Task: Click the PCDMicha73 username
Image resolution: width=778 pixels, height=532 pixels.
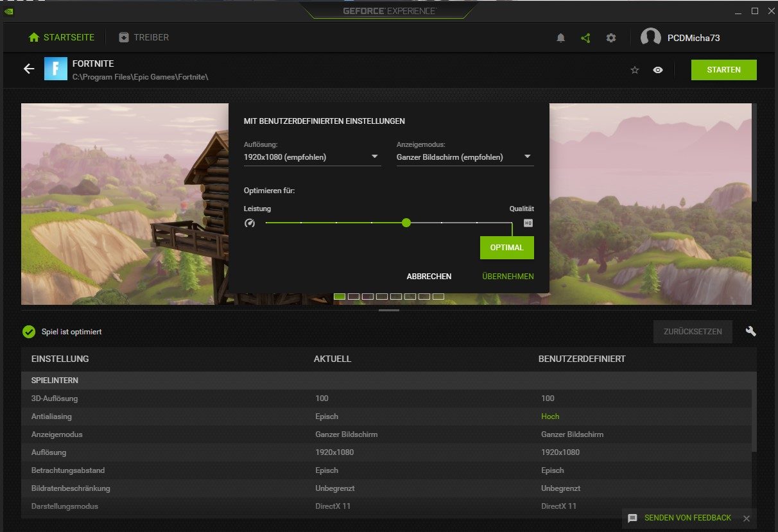Action: click(x=693, y=38)
